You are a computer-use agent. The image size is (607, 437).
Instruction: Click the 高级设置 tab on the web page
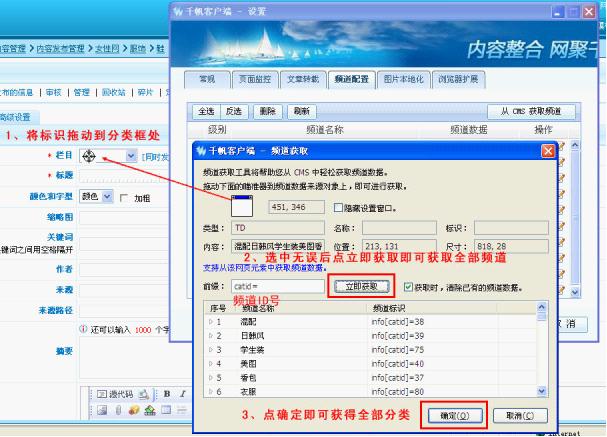(x=15, y=117)
